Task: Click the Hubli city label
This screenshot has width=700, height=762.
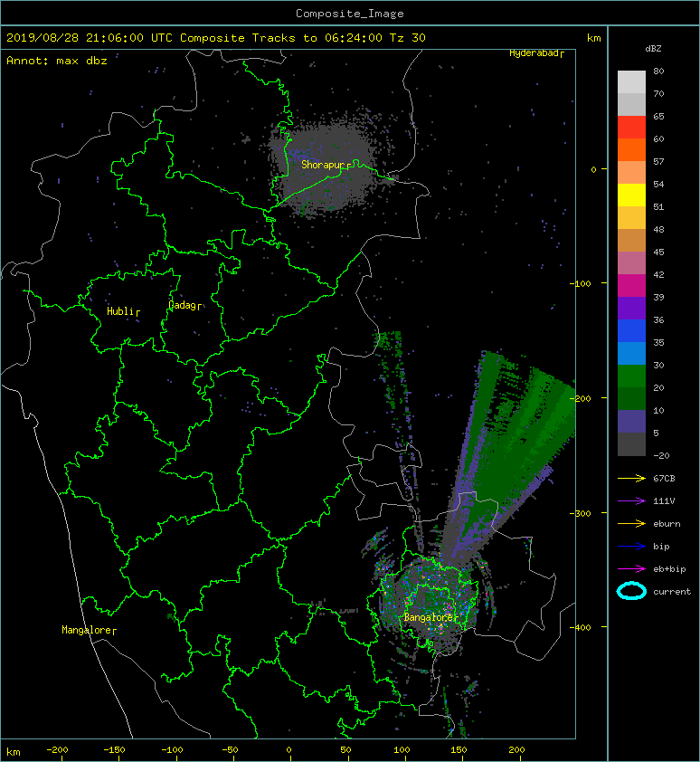Action: [120, 311]
